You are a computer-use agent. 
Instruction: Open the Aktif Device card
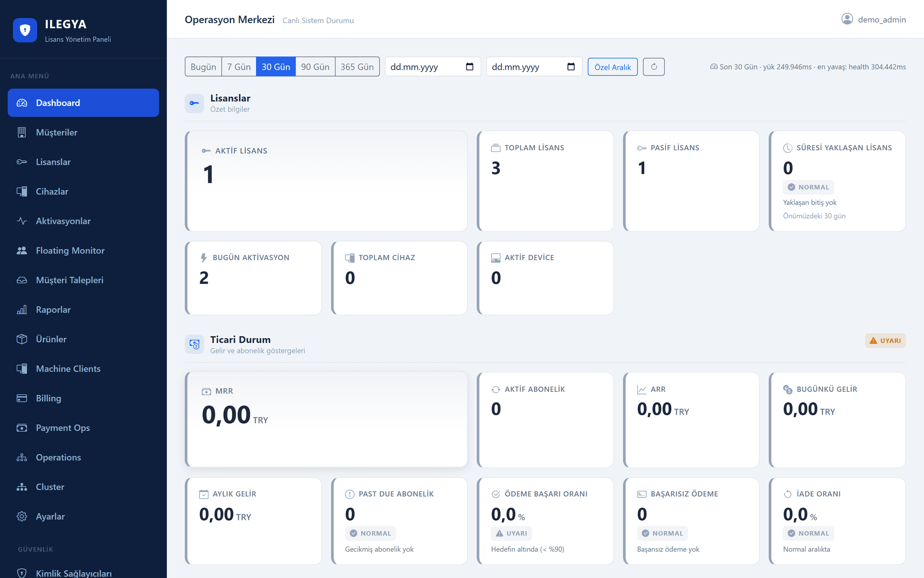pos(545,278)
